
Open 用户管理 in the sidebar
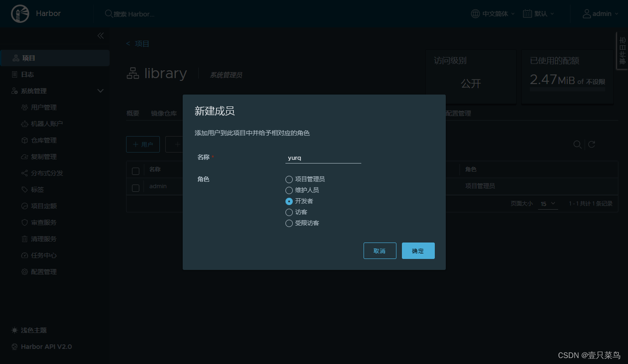pos(44,107)
